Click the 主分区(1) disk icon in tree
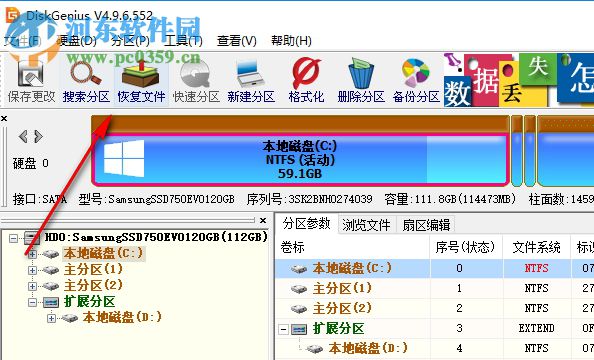The height and width of the screenshot is (360, 594). click(50, 270)
